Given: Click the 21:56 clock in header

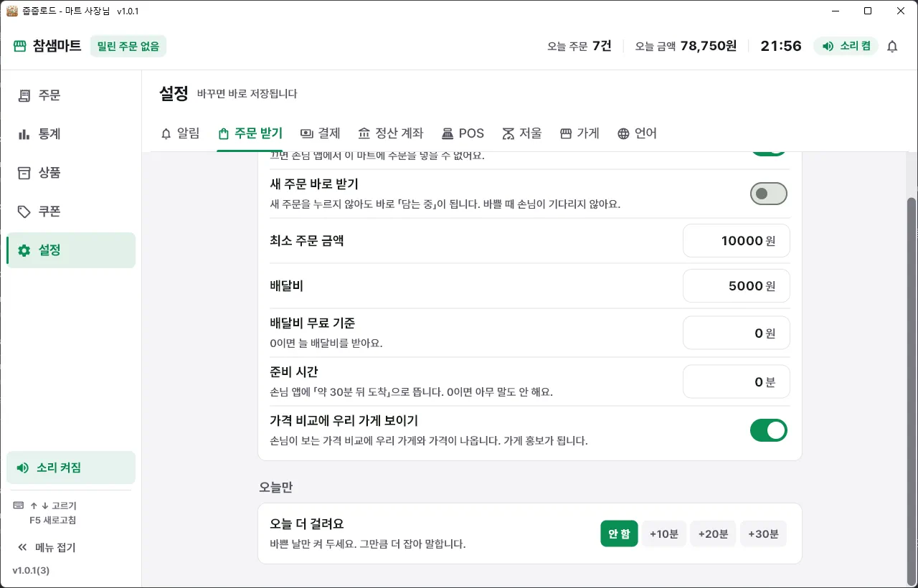Looking at the screenshot, I should 781,47.
